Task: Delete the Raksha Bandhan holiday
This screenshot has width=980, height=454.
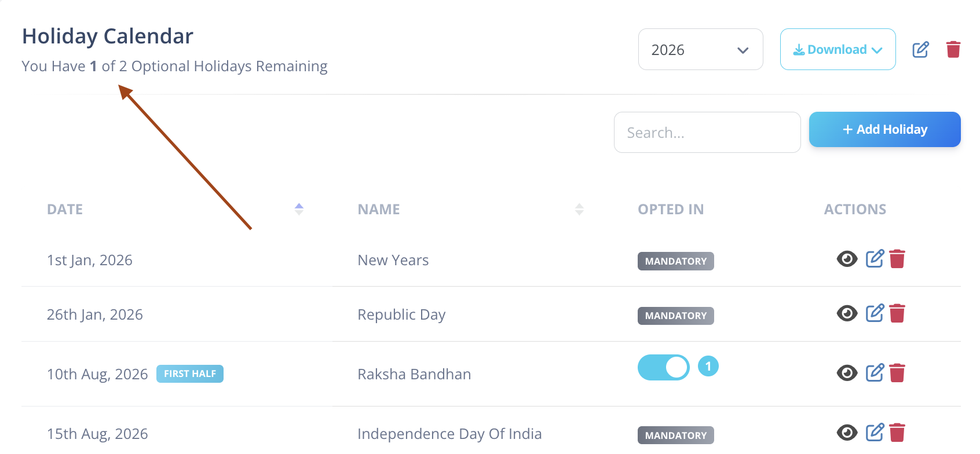Action: (x=897, y=373)
